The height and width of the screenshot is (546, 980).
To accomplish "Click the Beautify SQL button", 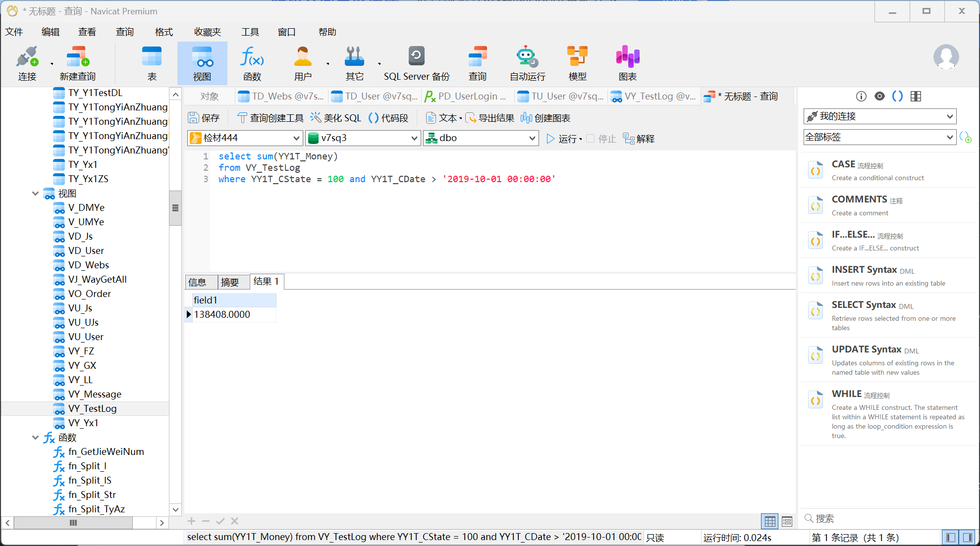I will pos(336,118).
